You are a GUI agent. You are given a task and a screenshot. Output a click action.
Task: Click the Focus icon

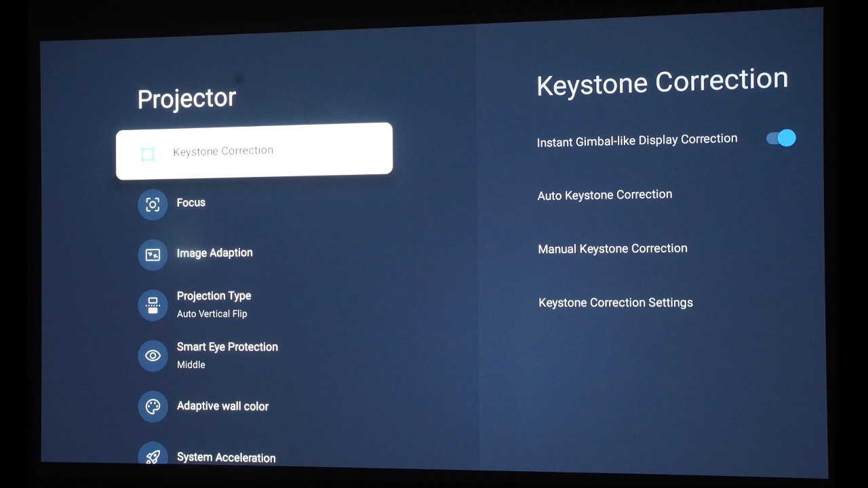pyautogui.click(x=153, y=205)
